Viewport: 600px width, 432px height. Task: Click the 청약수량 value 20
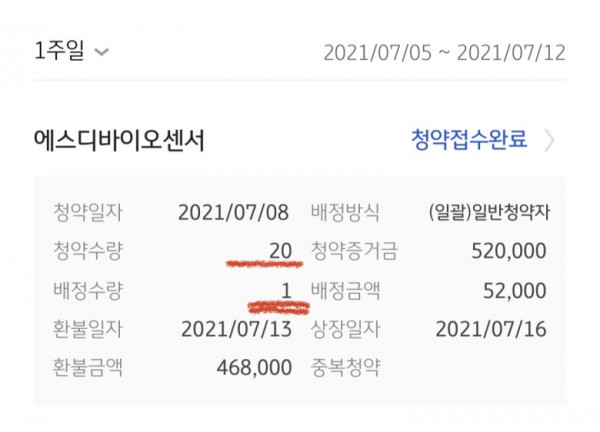[281, 251]
